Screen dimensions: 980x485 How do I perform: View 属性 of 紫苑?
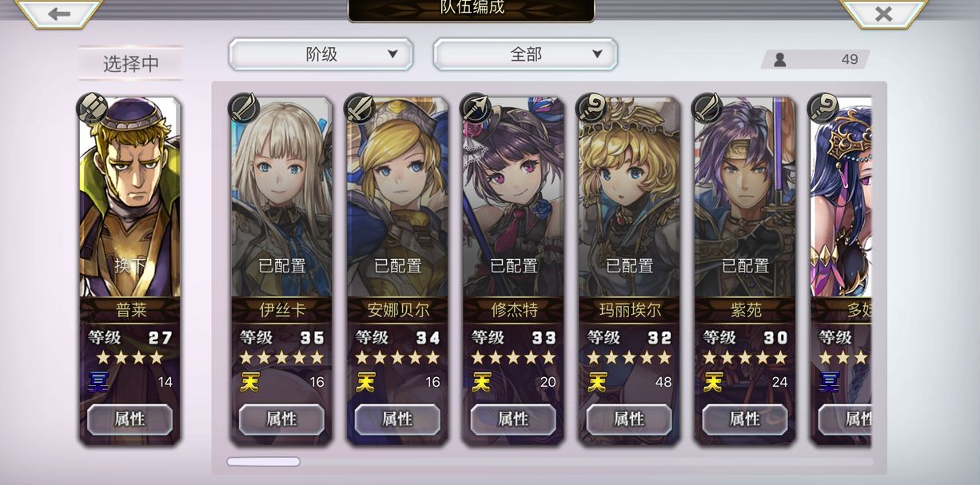[745, 419]
